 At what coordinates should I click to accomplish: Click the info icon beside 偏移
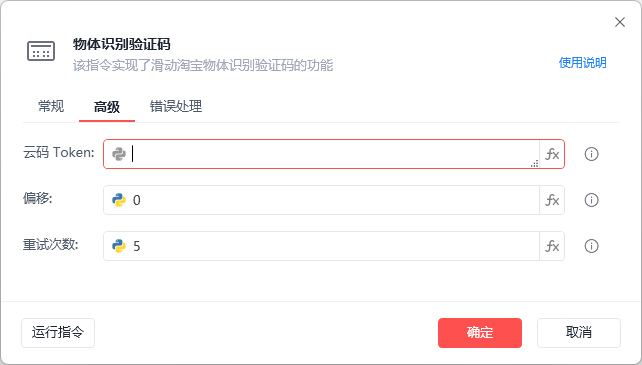(x=591, y=200)
